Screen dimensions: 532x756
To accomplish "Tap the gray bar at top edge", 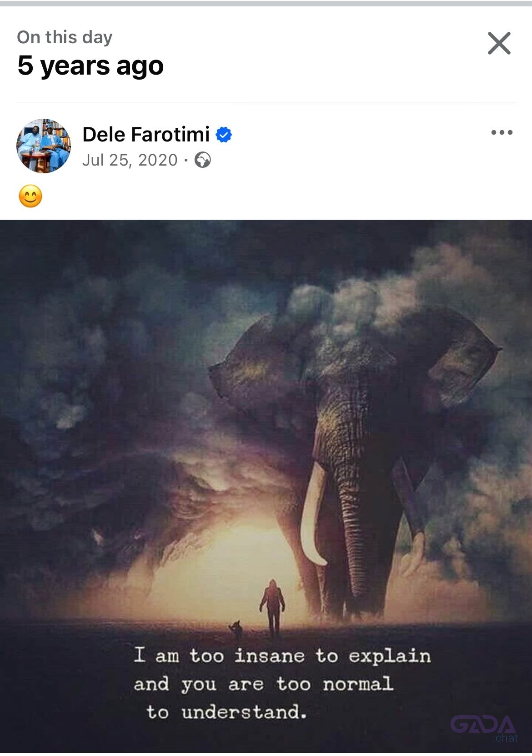I will coord(266,3).
